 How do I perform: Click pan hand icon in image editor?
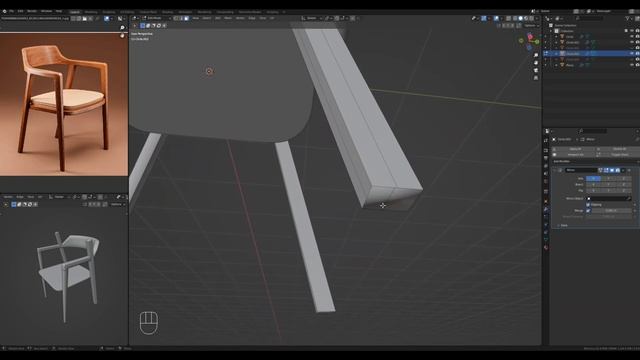(122, 36)
